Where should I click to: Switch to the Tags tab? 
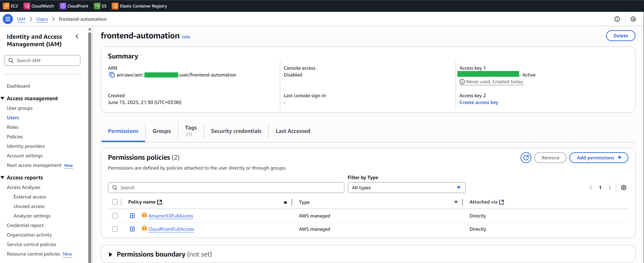[x=191, y=131]
